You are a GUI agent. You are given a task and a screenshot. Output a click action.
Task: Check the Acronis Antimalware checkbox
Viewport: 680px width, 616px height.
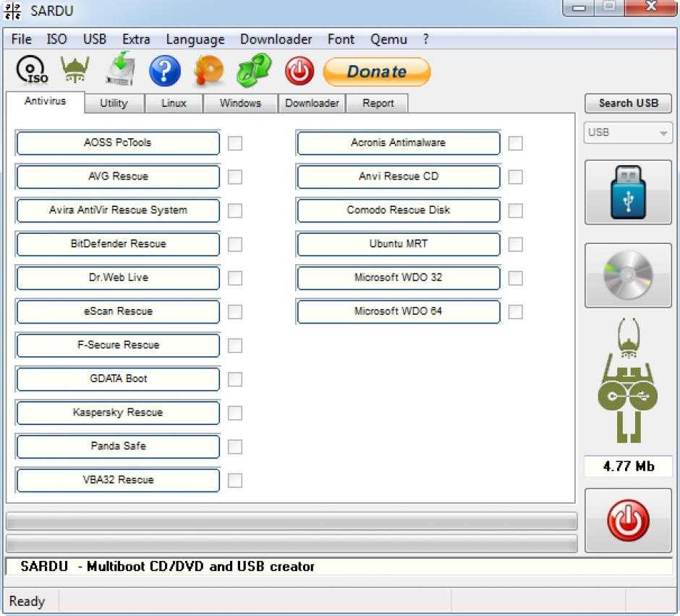pyautogui.click(x=516, y=143)
